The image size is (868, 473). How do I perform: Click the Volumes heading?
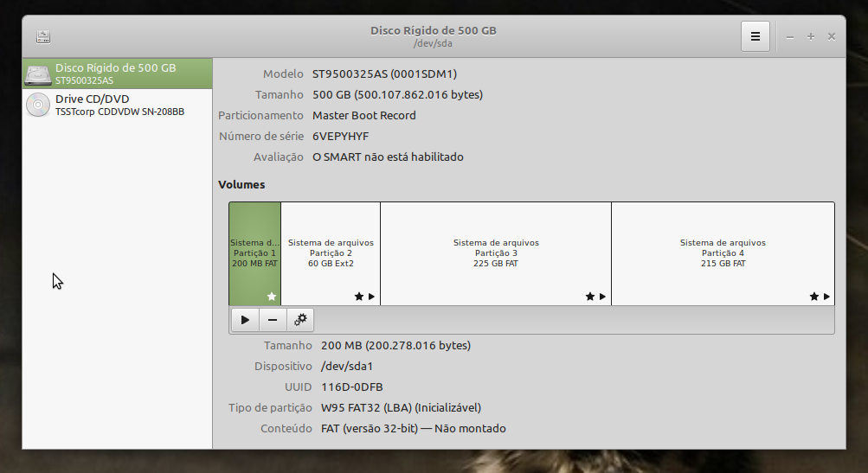point(241,185)
